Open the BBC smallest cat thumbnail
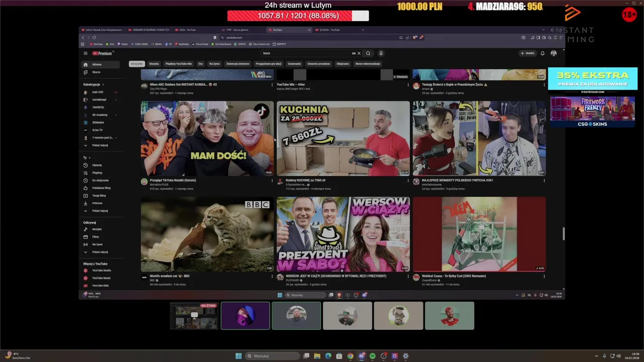This screenshot has width=644, height=362. coord(207,234)
